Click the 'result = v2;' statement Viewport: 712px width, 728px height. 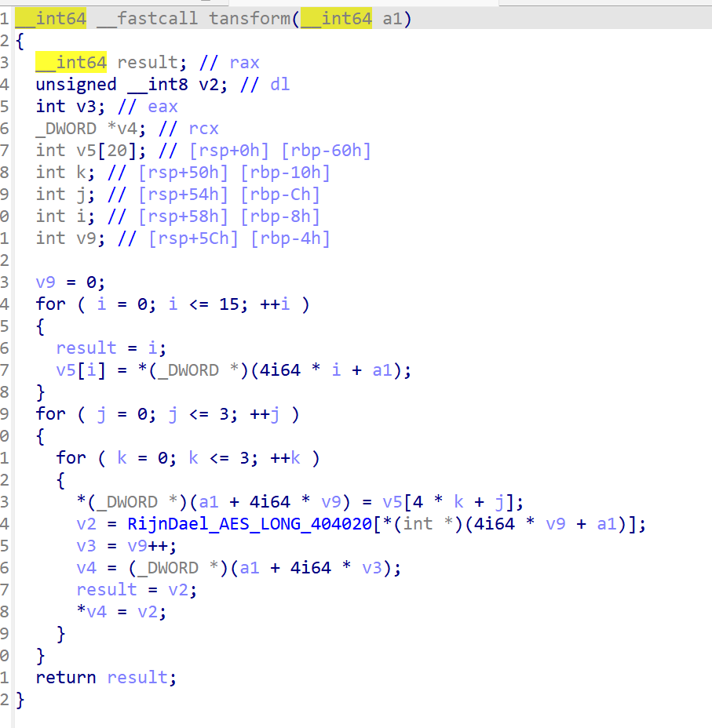[x=137, y=589]
